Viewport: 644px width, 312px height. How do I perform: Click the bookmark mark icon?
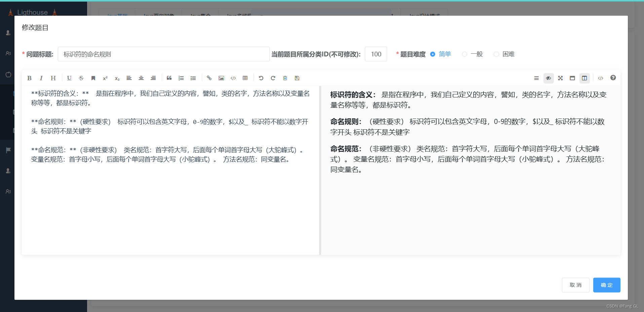tap(93, 78)
